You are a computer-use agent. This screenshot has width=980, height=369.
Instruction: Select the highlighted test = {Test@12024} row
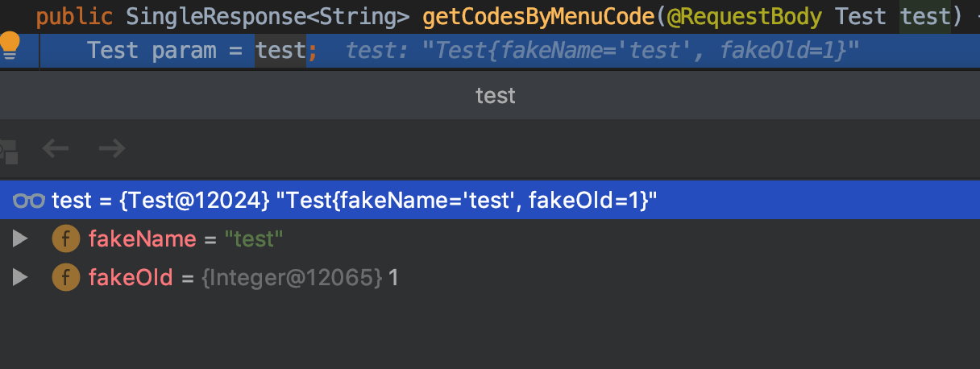pyautogui.click(x=490, y=200)
